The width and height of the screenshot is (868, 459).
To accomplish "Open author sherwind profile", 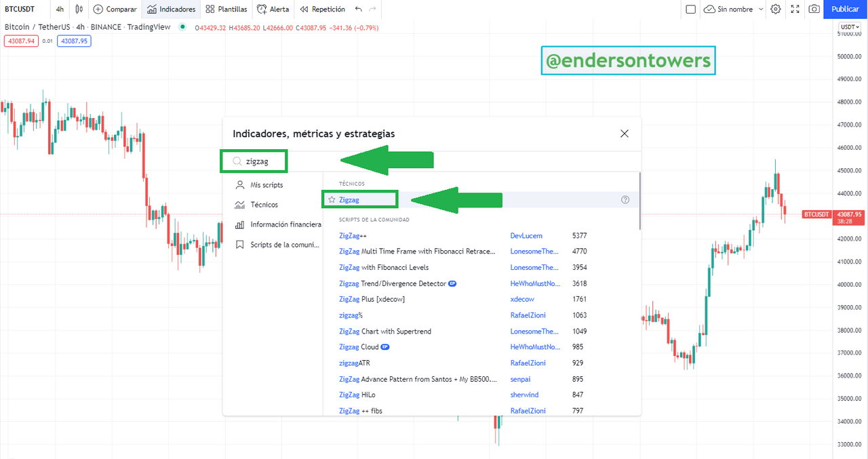I will coord(524,395).
